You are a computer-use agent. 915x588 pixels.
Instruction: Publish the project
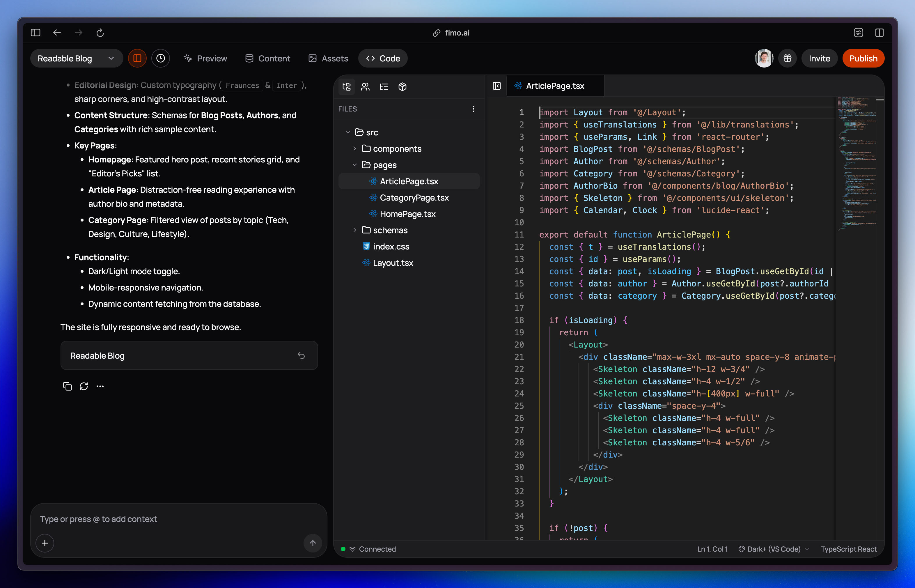coord(863,58)
